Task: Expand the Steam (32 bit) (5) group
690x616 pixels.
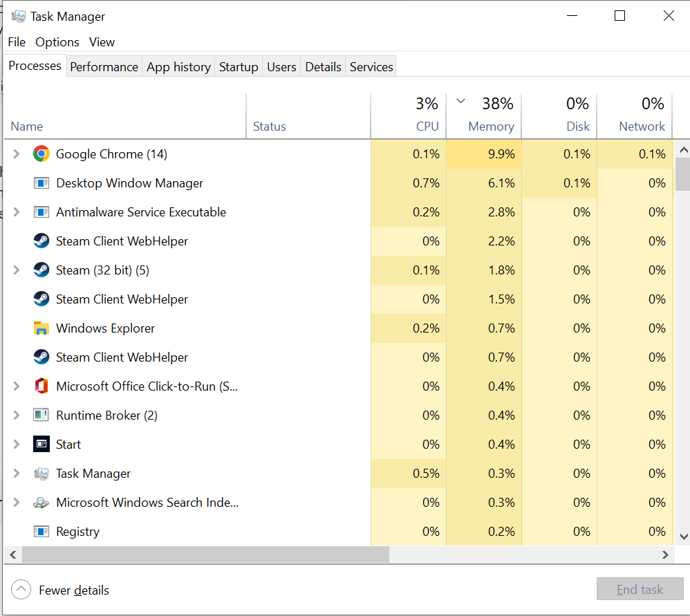Action: click(17, 270)
